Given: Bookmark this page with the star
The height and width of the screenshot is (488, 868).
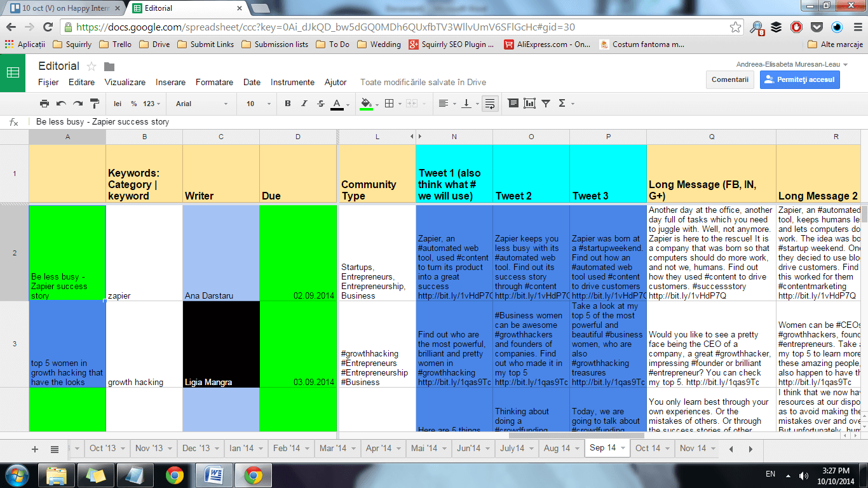Looking at the screenshot, I should [x=735, y=27].
